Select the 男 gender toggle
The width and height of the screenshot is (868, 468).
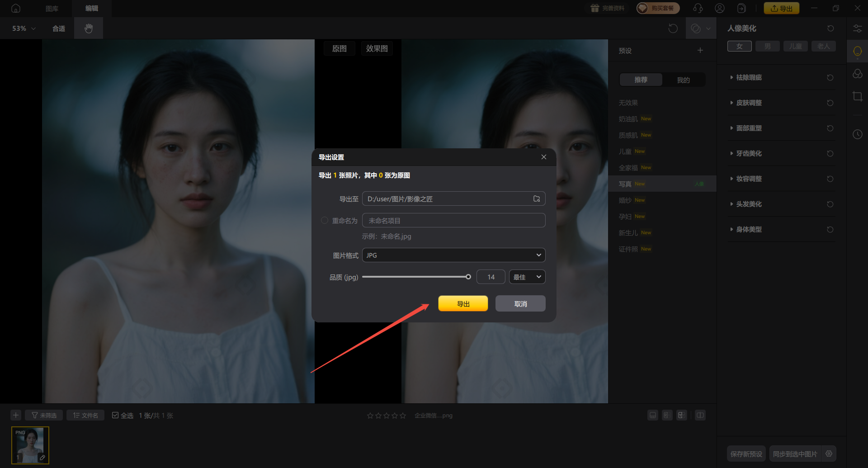tap(767, 47)
